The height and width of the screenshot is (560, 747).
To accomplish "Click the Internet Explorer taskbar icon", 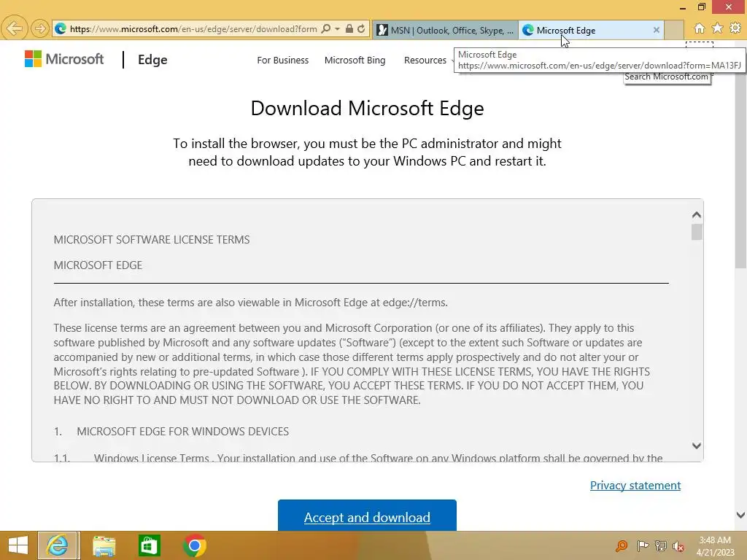I will (58, 545).
